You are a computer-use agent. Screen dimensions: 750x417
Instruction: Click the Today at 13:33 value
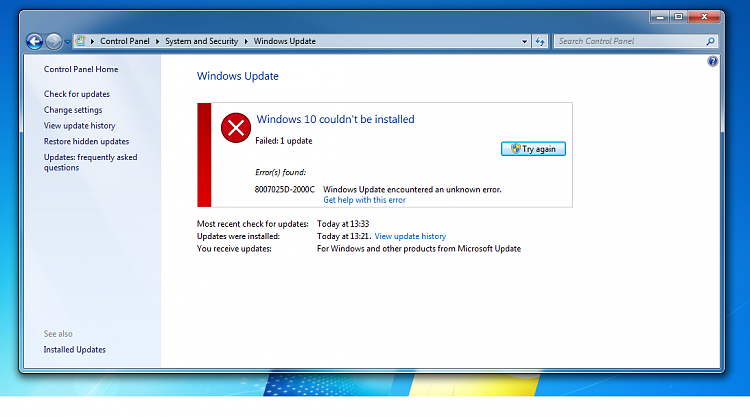(343, 224)
